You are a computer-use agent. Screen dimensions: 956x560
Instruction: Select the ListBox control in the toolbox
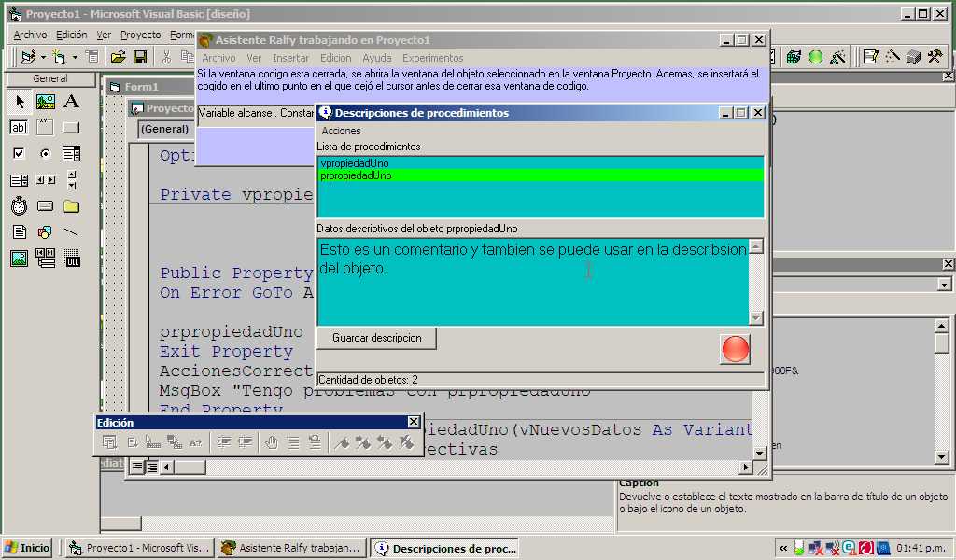pyautogui.click(x=20, y=180)
